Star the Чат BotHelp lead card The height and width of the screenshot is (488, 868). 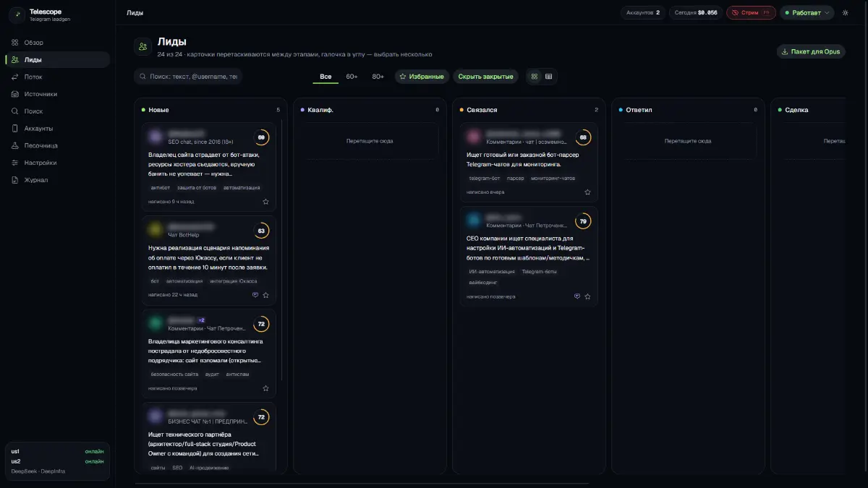pos(265,295)
